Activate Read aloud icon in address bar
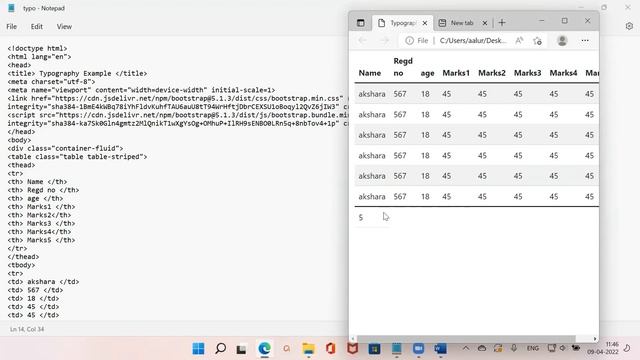 click(x=519, y=40)
